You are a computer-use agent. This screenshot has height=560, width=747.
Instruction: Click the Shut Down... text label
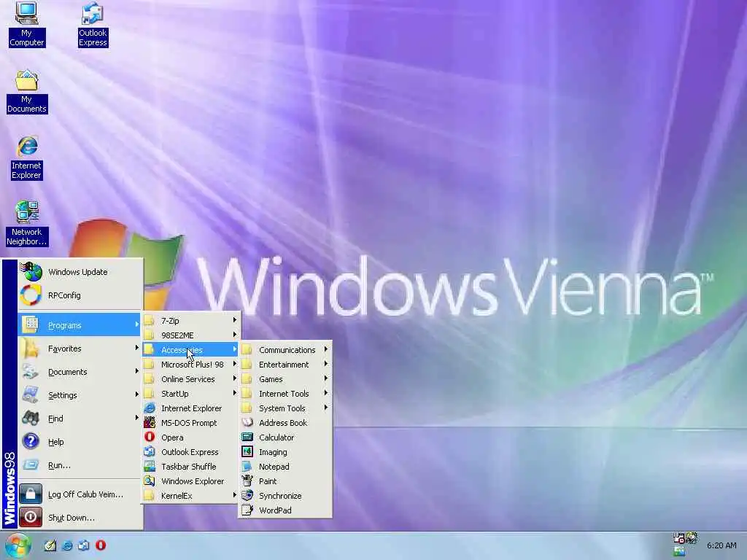71,518
